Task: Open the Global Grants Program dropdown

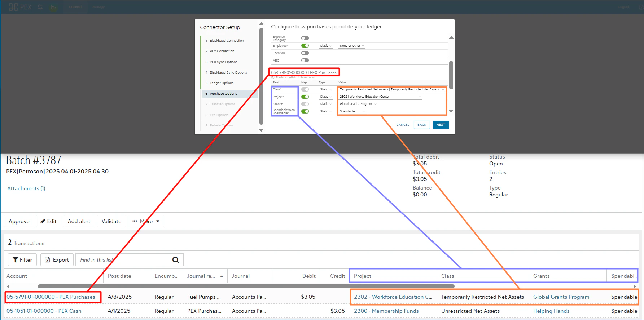Action: (358, 104)
